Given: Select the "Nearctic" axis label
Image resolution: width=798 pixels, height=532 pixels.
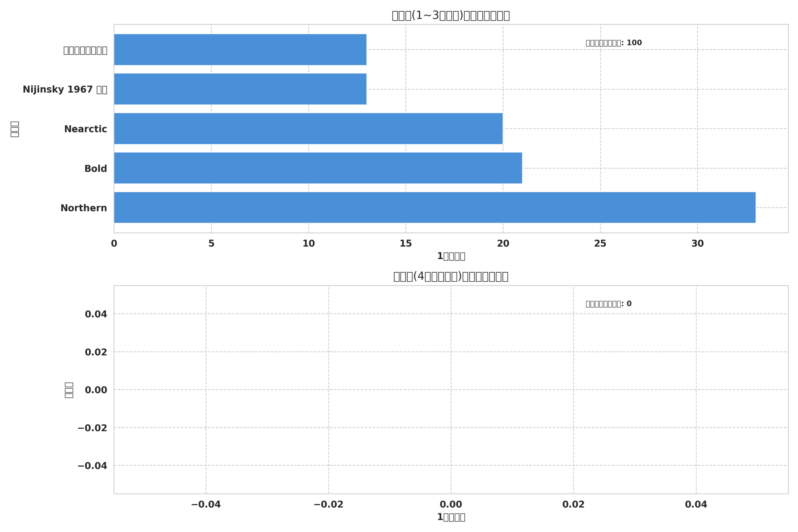Looking at the screenshot, I should click(x=85, y=129).
